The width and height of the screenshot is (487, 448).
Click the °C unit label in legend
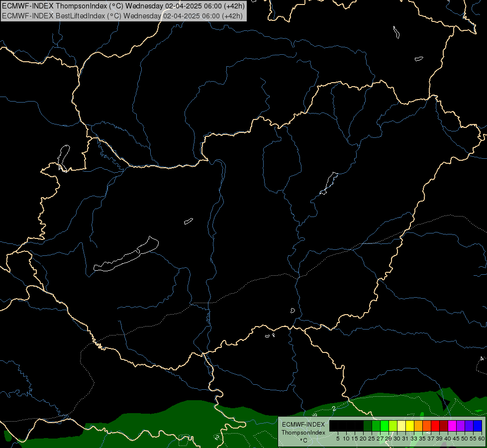(x=303, y=440)
